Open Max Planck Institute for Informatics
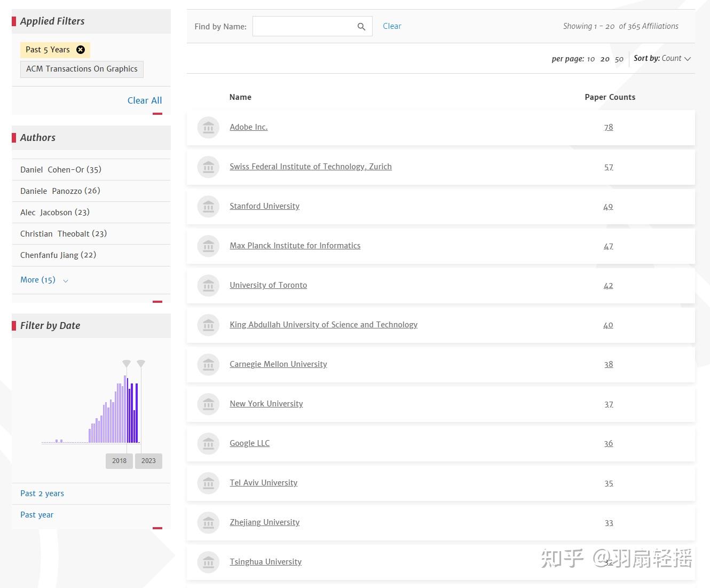The height and width of the screenshot is (588, 710). (x=295, y=246)
